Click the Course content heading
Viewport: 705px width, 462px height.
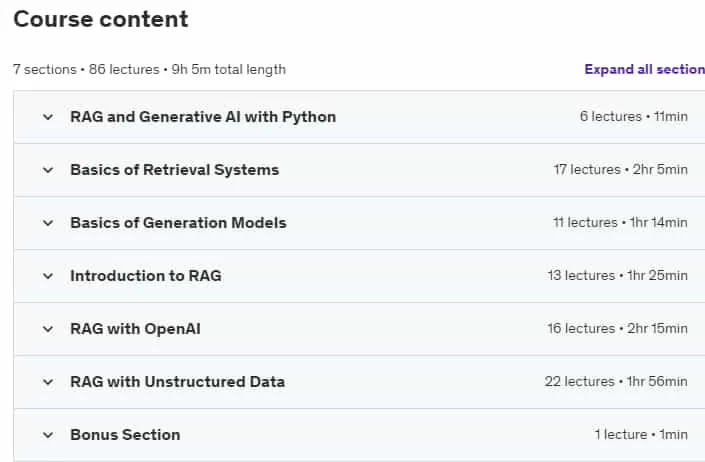coord(101,19)
